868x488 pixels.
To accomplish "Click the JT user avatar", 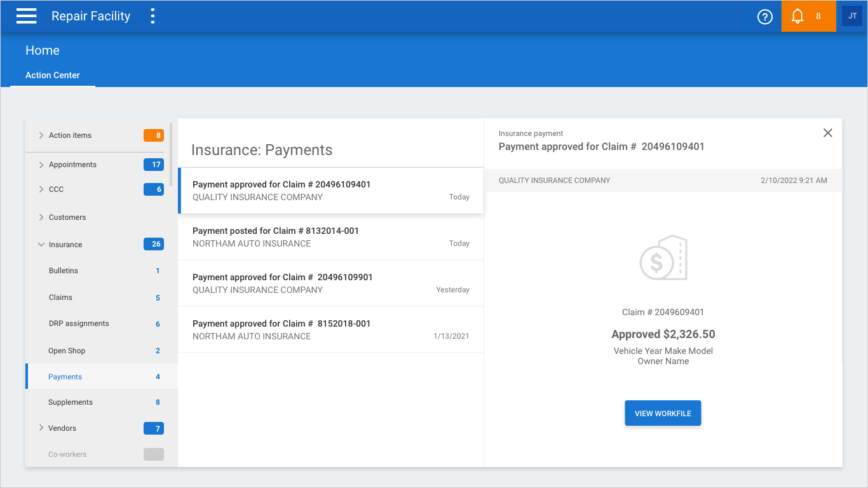I will click(852, 17).
